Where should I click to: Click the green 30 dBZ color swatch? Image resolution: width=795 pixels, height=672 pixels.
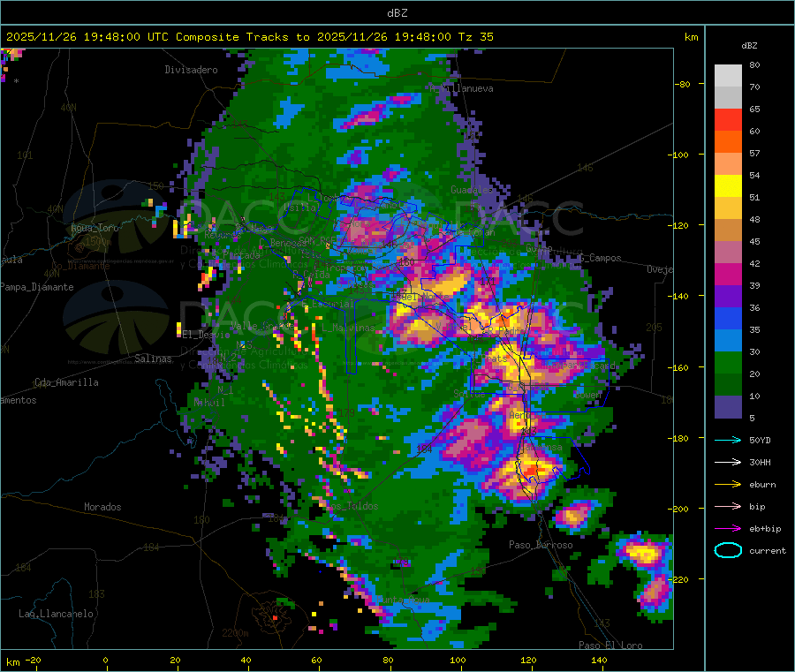point(728,362)
